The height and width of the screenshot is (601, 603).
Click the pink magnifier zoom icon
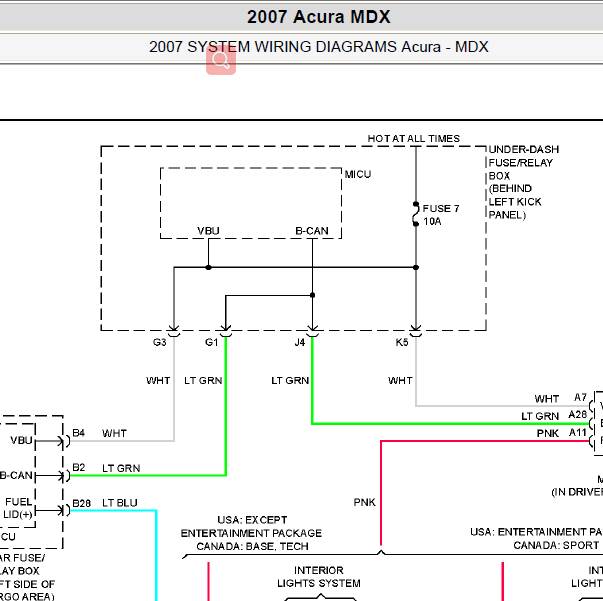[x=221, y=60]
